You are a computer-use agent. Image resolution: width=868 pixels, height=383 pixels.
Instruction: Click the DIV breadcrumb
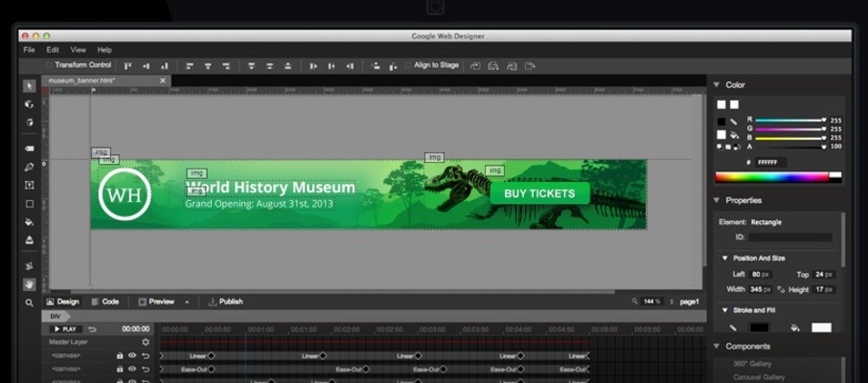[x=56, y=317]
